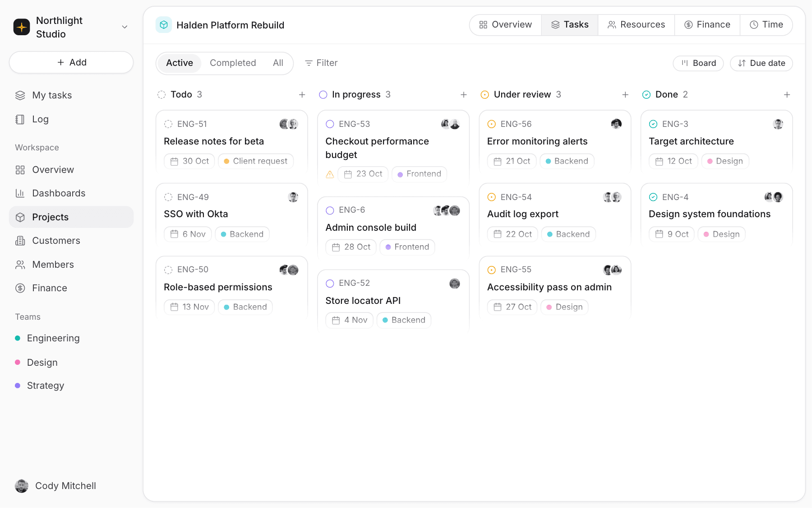Image resolution: width=812 pixels, height=508 pixels.
Task: Click the assignee avatars on ENG-6
Action: 447,210
